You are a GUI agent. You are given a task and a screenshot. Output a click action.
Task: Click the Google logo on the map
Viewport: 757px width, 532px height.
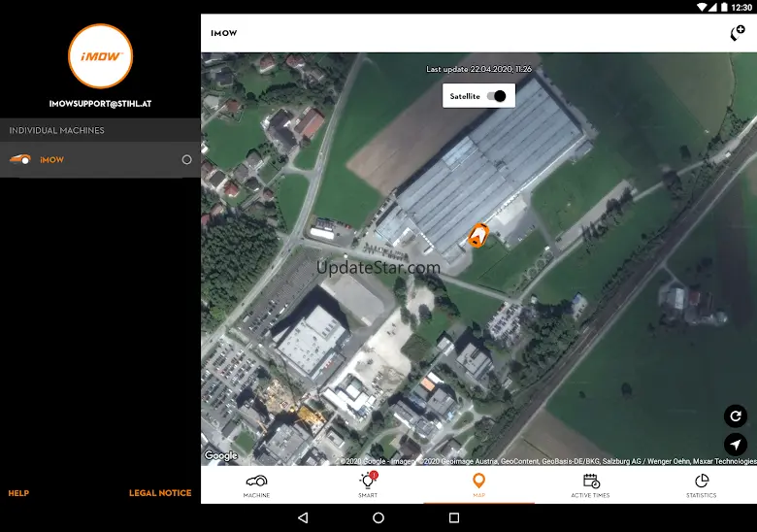(x=221, y=455)
